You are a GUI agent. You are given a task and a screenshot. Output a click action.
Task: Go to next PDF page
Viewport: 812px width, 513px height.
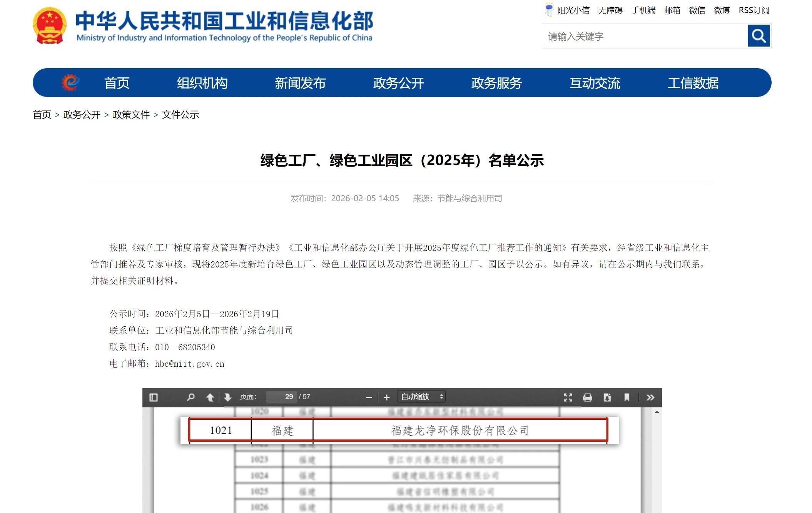point(228,397)
